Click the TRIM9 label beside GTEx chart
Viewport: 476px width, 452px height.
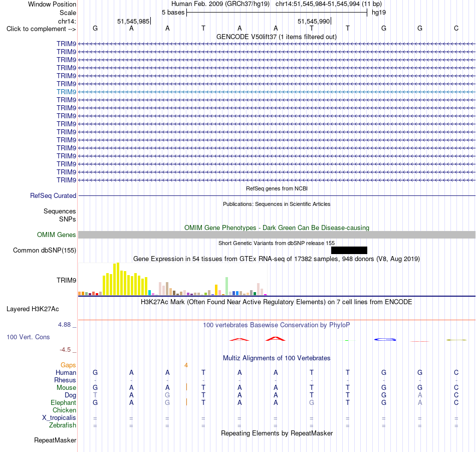coord(66,280)
